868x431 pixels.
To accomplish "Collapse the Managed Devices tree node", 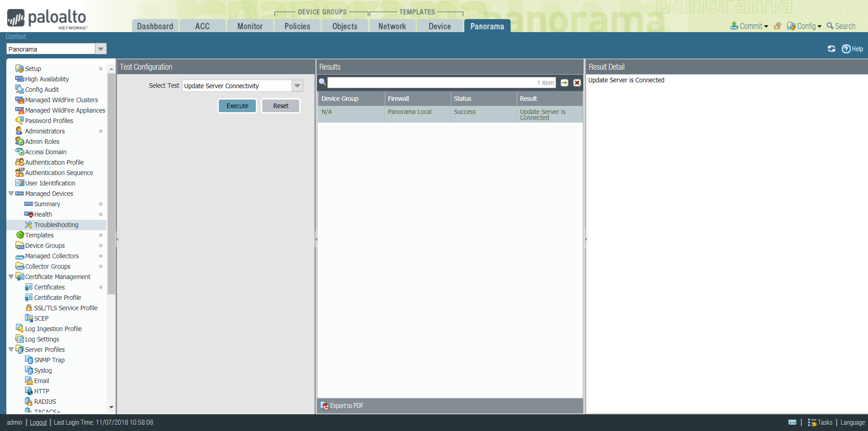I will click(11, 194).
